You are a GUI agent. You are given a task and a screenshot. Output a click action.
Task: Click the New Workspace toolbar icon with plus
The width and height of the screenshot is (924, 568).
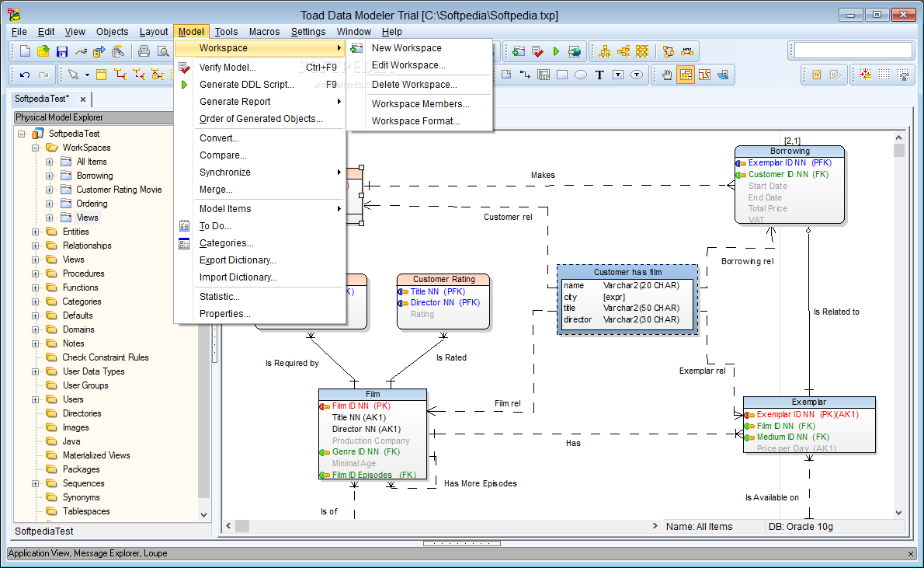click(519, 52)
